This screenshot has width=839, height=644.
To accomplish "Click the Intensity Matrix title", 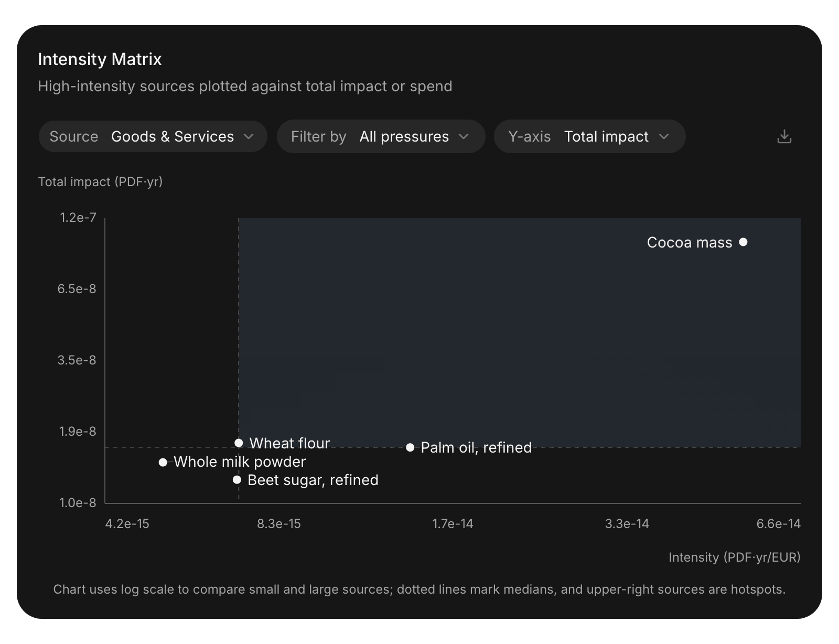I will 100,59.
